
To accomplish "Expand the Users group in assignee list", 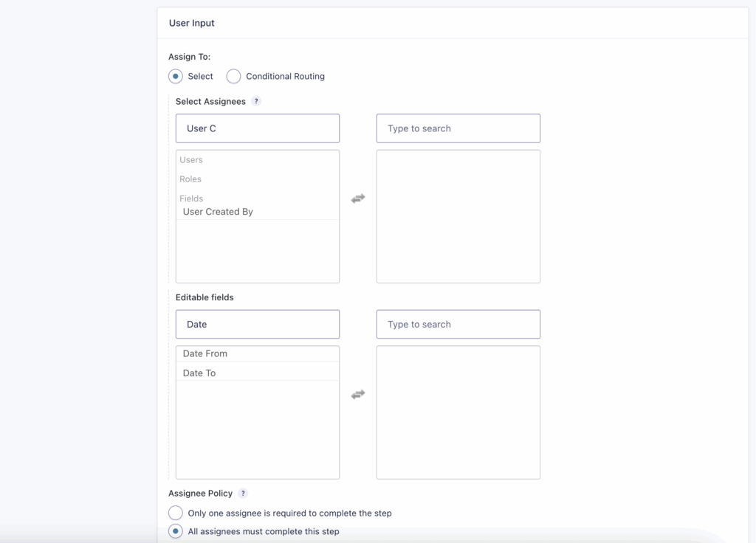I will click(x=191, y=159).
